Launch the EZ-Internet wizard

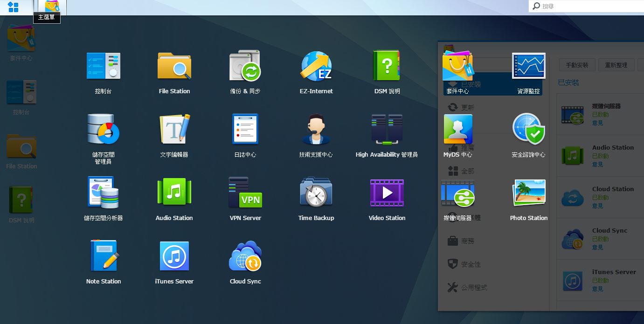(x=316, y=72)
